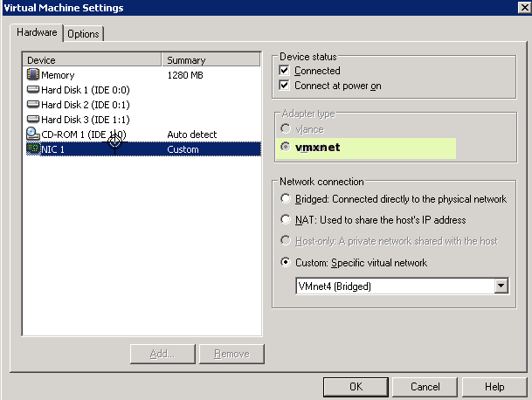Select Bridged network connection option
This screenshot has width=532, height=400.
click(287, 199)
